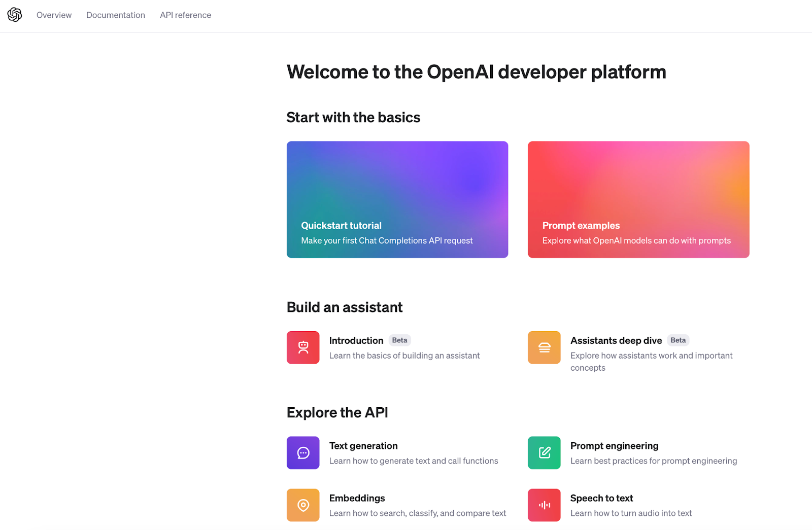Click the orange Assistants deep dive icon

(544, 347)
